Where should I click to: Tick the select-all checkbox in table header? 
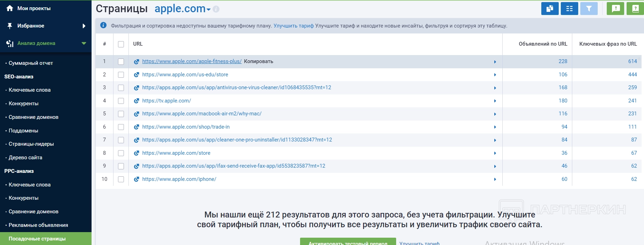(121, 44)
